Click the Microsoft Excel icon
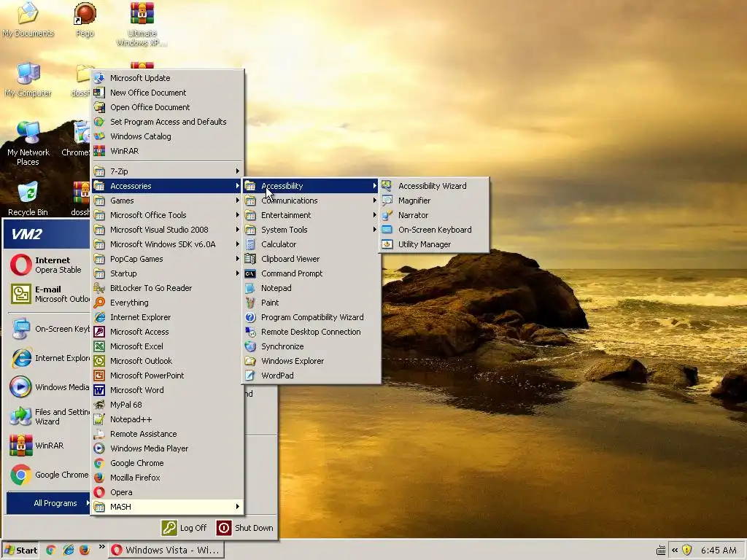The height and width of the screenshot is (560, 747). click(x=99, y=346)
